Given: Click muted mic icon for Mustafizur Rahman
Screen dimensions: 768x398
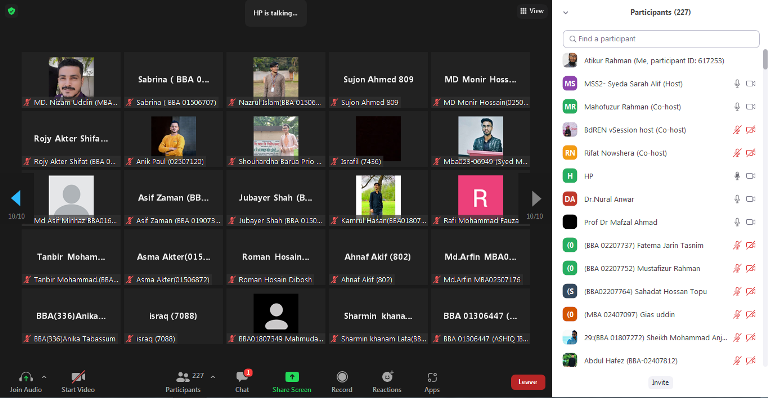Looking at the screenshot, I should click(x=737, y=268).
